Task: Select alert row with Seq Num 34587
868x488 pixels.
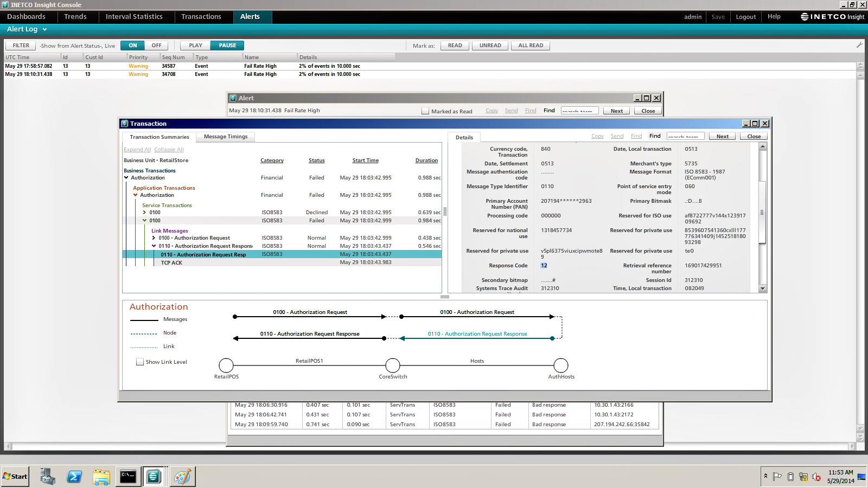Action: tap(430, 66)
